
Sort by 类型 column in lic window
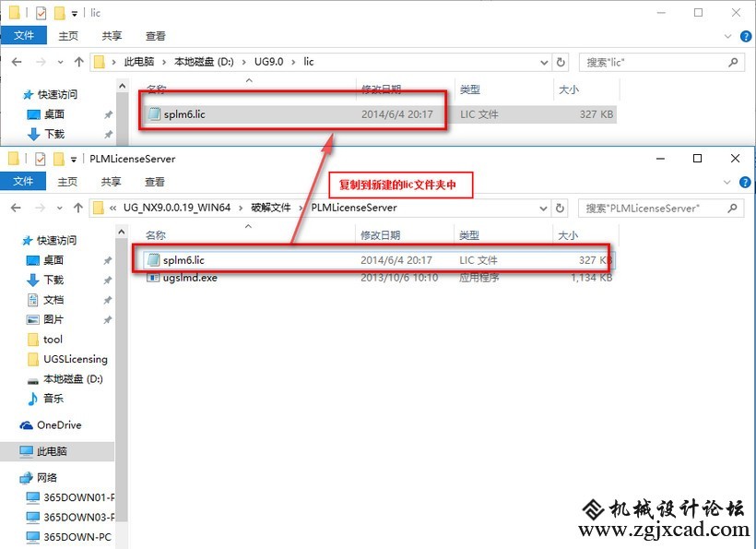pos(469,90)
